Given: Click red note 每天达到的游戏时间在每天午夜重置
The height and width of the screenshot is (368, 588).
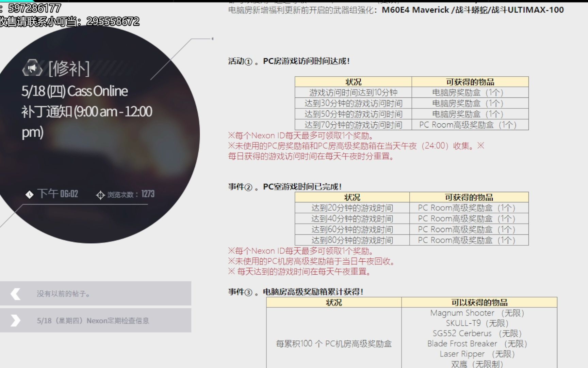Looking at the screenshot, I should (x=299, y=272).
